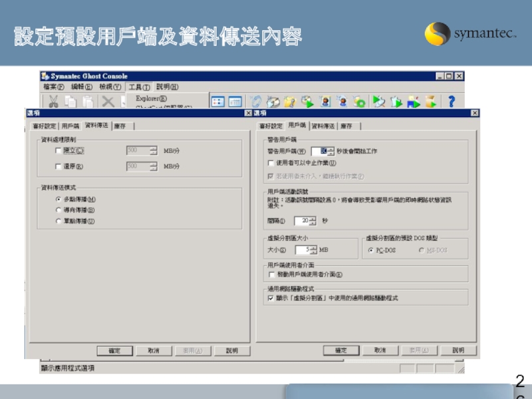532x399 pixels.
Task: Switch to the details table view icon
Action: tap(235, 102)
